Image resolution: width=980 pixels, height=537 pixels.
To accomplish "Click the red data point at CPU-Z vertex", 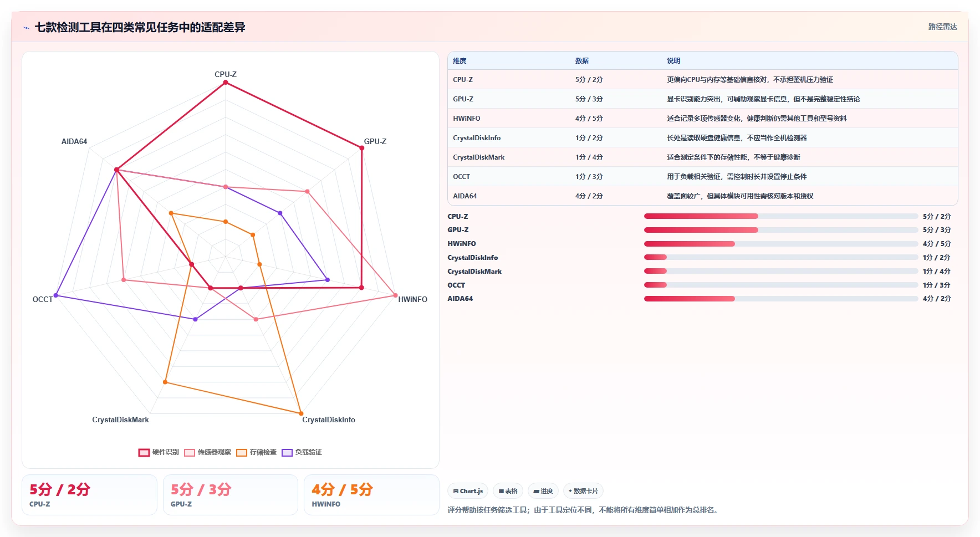I will (226, 83).
